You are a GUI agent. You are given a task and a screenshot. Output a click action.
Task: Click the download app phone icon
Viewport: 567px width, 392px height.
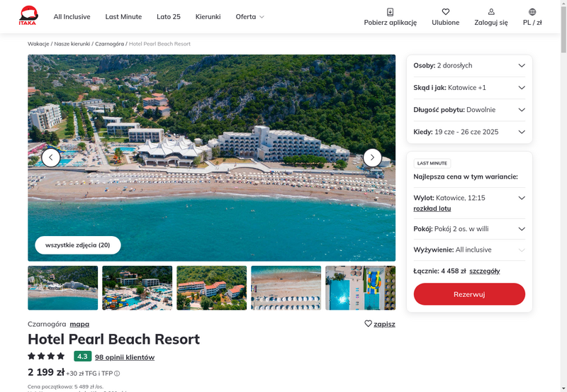pyautogui.click(x=391, y=12)
